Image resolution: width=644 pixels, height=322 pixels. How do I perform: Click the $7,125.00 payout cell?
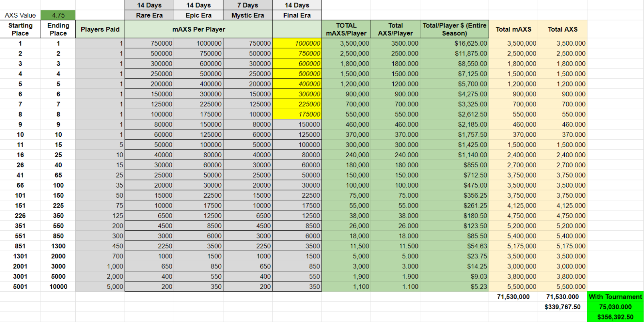455,74
